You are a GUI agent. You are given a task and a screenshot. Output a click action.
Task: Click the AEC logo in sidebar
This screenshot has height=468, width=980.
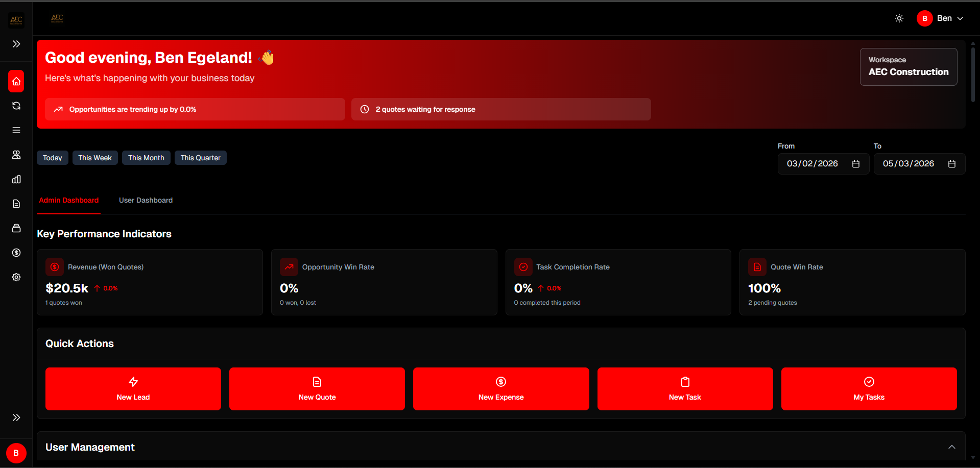click(x=16, y=20)
